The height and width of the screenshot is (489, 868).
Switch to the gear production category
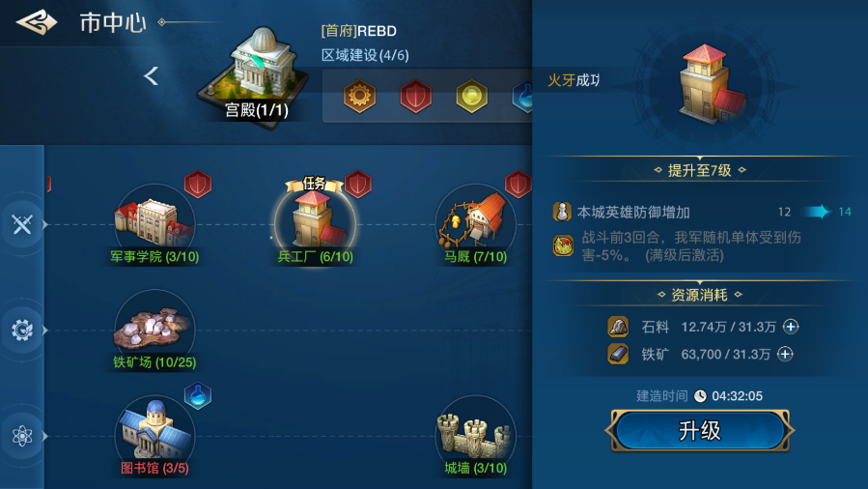[22, 331]
